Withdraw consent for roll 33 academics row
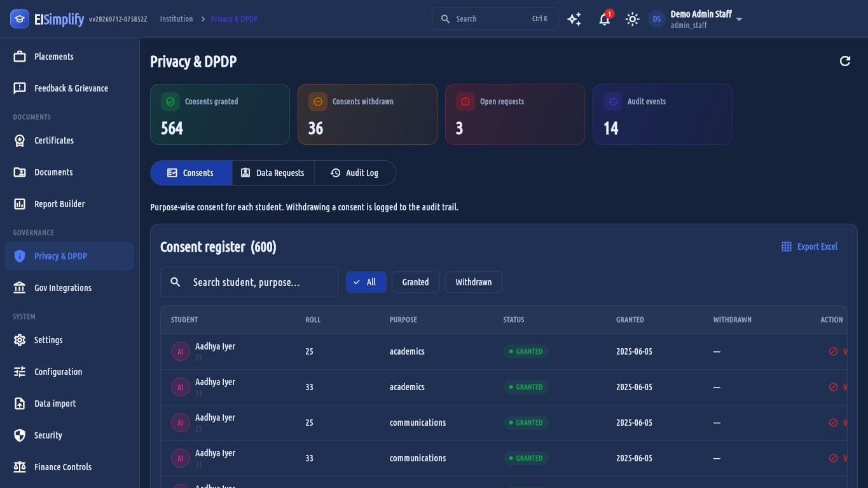This screenshot has width=868, height=488. point(838,387)
